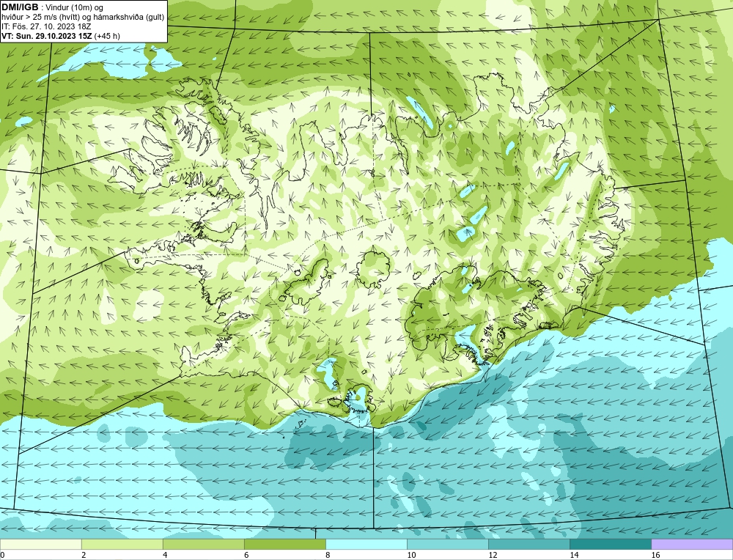Click the legend scale label '8'

328,556
